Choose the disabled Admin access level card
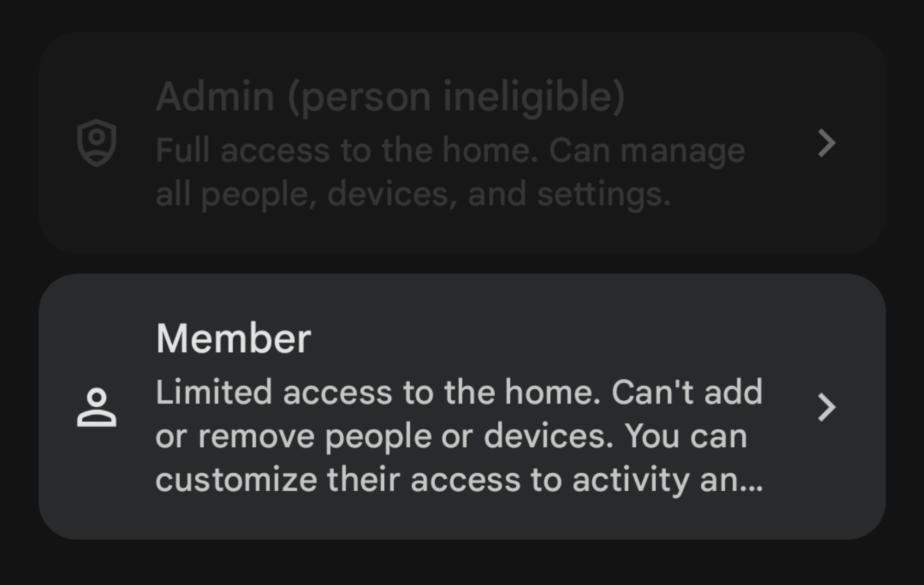924x585 pixels. 462,143
